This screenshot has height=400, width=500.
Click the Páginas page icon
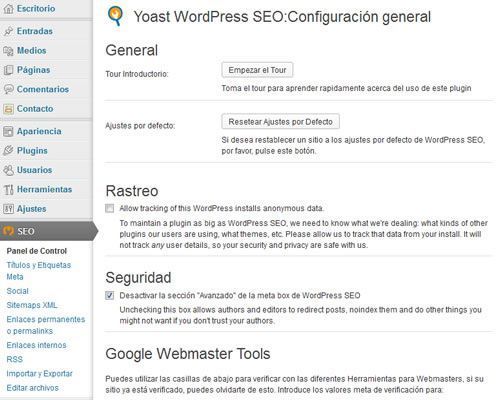(8, 70)
